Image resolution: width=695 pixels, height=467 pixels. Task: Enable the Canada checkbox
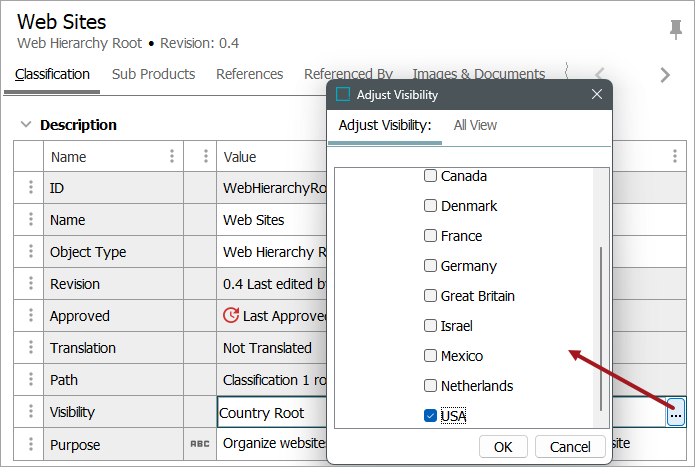tap(430, 176)
